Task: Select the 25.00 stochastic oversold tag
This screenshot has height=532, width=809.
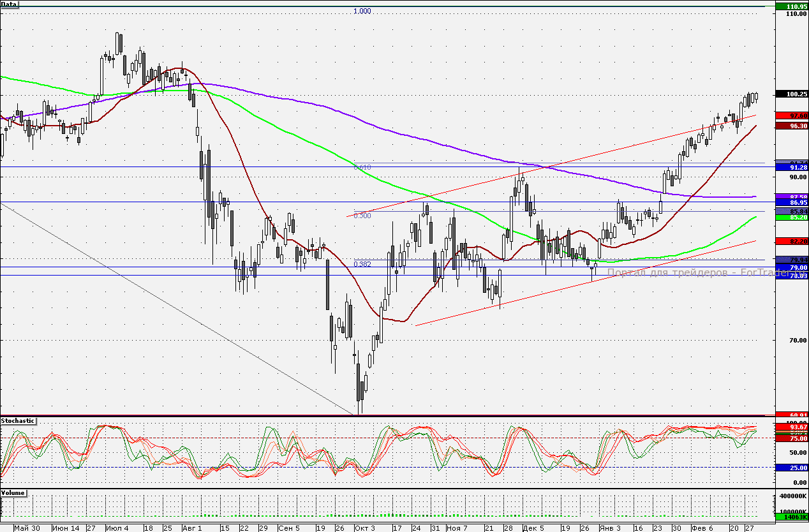Action: click(x=791, y=468)
